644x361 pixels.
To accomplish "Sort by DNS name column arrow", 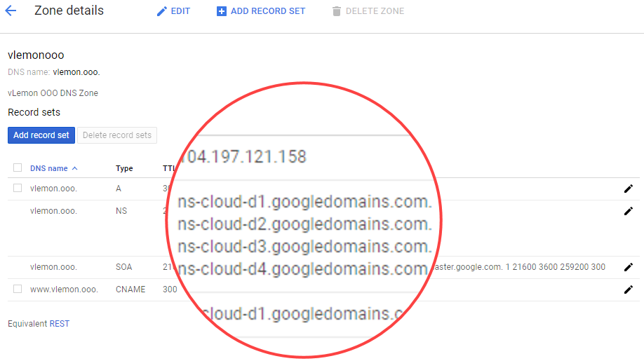I will coord(75,168).
